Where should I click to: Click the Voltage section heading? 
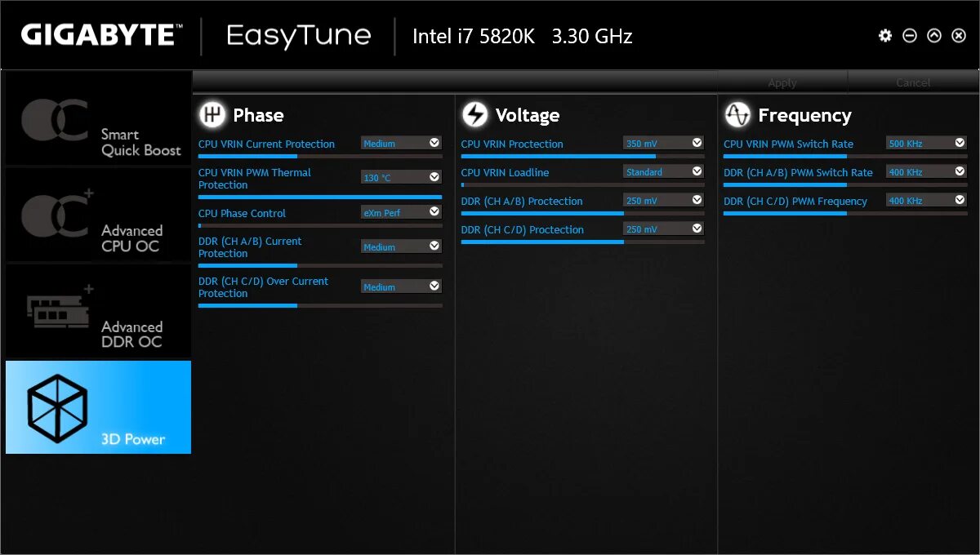(528, 115)
